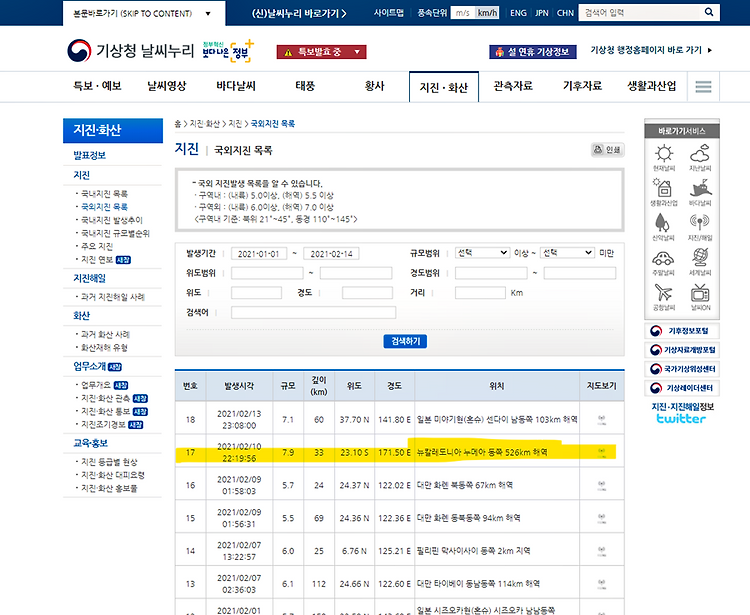The image size is (750, 615).
Task: Open 바다날씨 ship icon shortcut
Action: tap(700, 192)
